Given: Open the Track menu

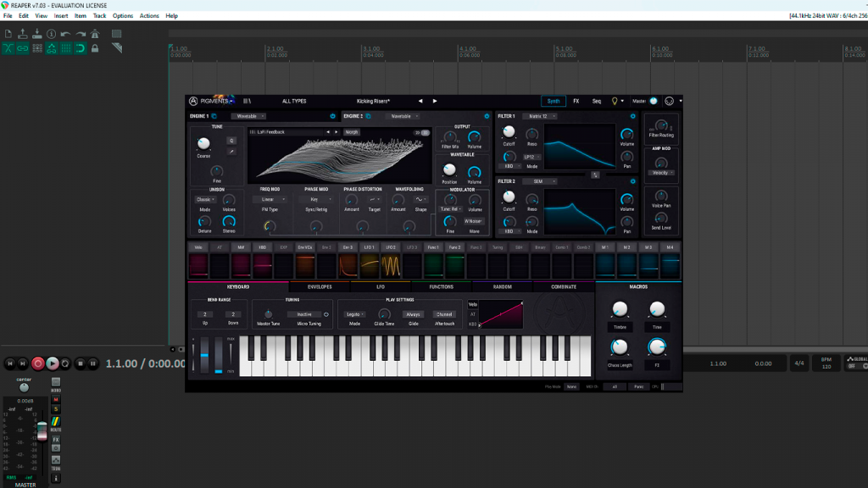Looking at the screenshot, I should (99, 16).
